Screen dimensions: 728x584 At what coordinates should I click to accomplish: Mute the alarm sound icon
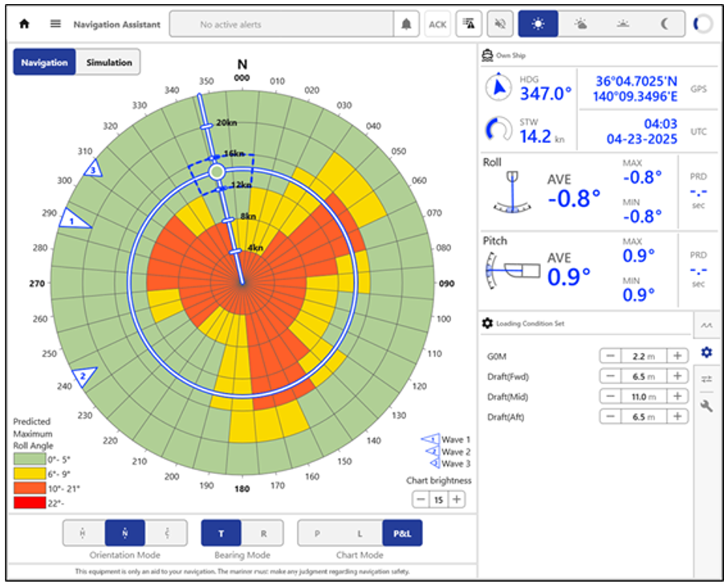[x=499, y=24]
